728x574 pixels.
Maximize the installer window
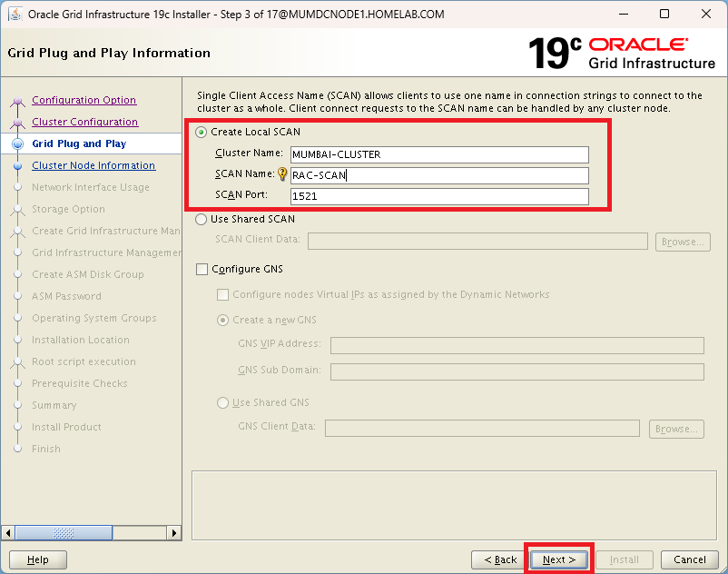point(664,14)
